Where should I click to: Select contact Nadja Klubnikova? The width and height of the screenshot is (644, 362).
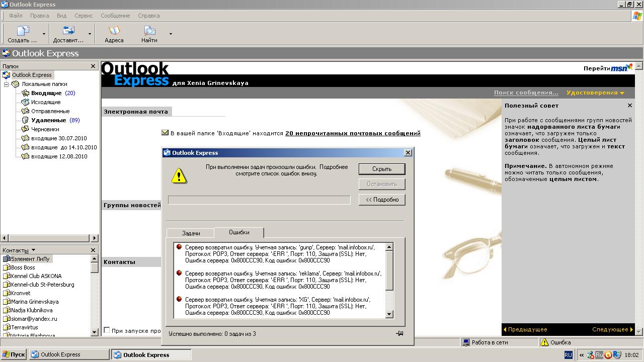pyautogui.click(x=32, y=310)
